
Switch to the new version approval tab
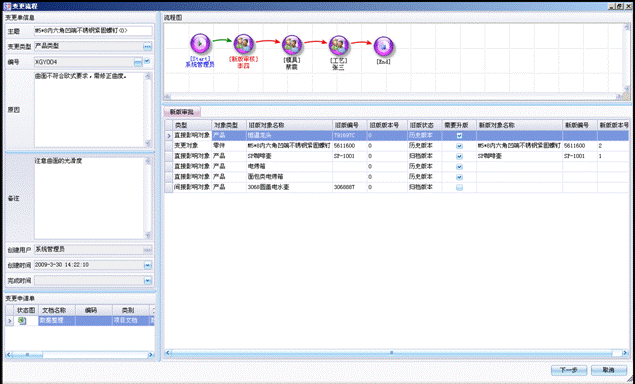coord(181,112)
